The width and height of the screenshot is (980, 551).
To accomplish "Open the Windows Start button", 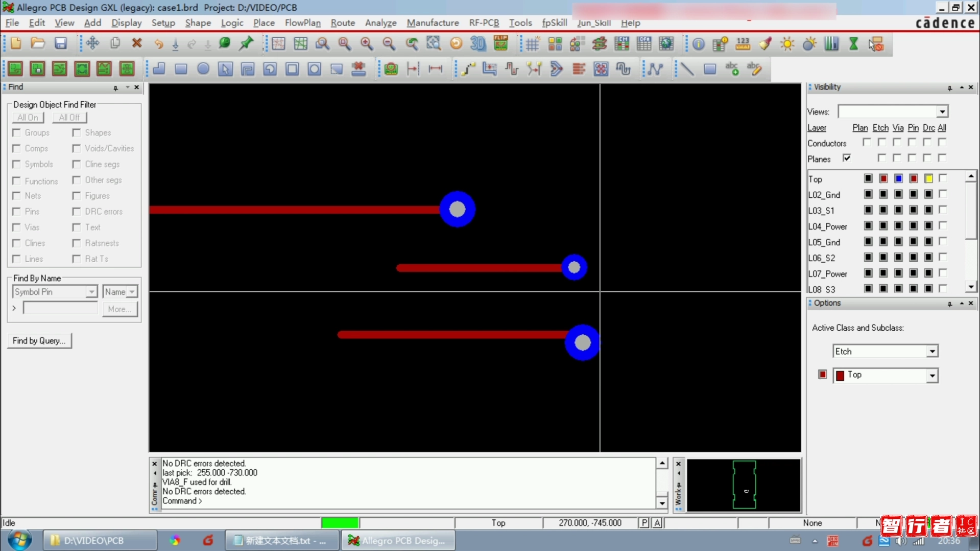I will point(19,540).
